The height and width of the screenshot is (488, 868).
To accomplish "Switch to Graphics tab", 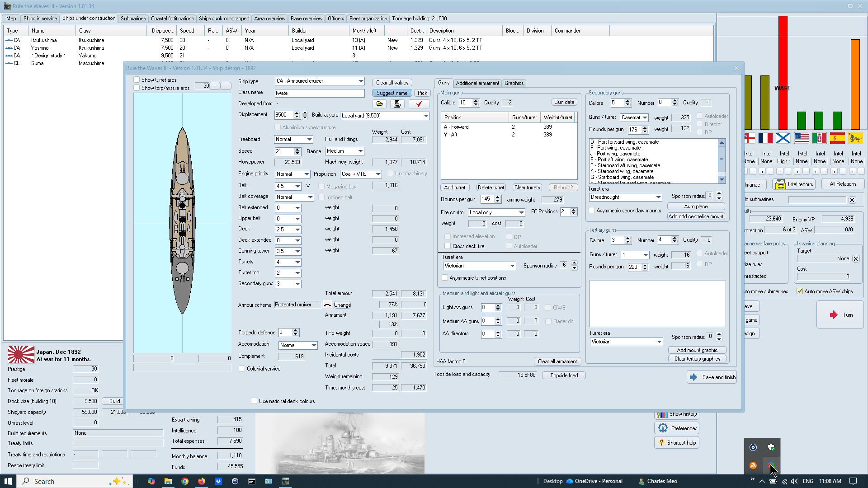I will coord(514,83).
